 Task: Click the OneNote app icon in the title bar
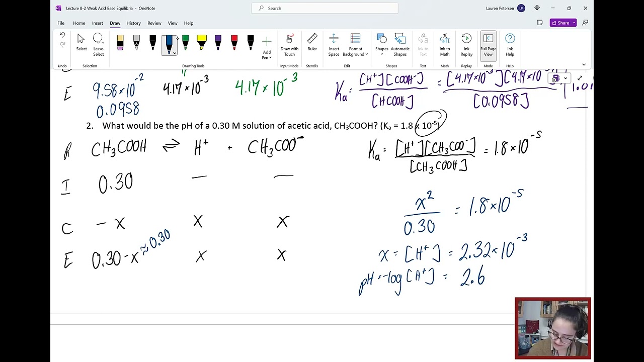click(x=58, y=8)
